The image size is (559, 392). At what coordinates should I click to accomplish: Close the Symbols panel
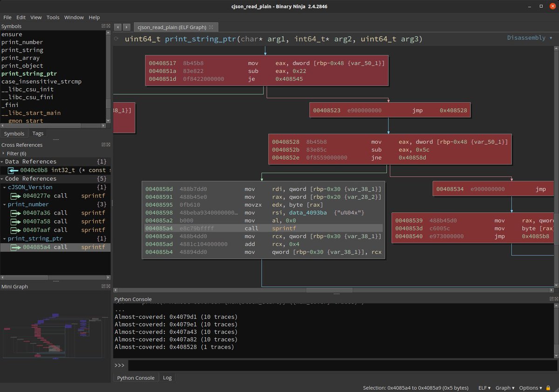(108, 27)
